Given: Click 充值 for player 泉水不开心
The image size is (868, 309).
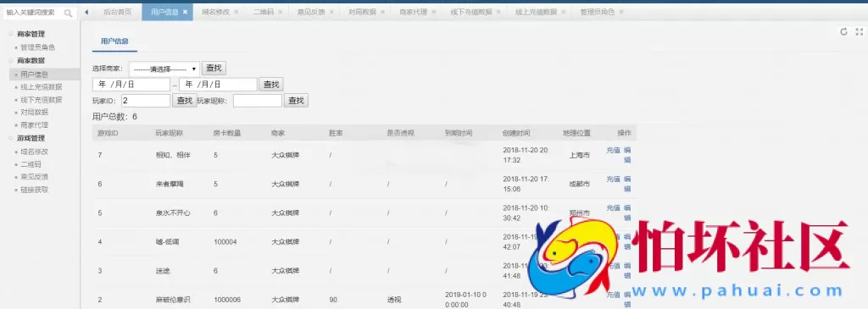Looking at the screenshot, I should [613, 208].
